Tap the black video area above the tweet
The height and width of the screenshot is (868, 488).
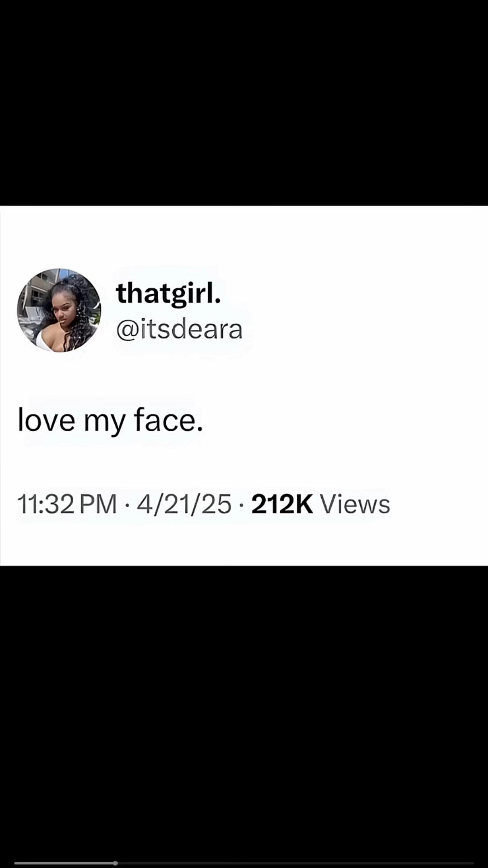point(244,103)
